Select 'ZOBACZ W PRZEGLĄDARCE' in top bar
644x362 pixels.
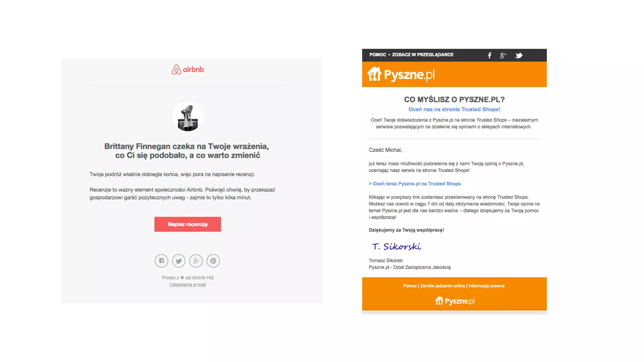pos(423,55)
